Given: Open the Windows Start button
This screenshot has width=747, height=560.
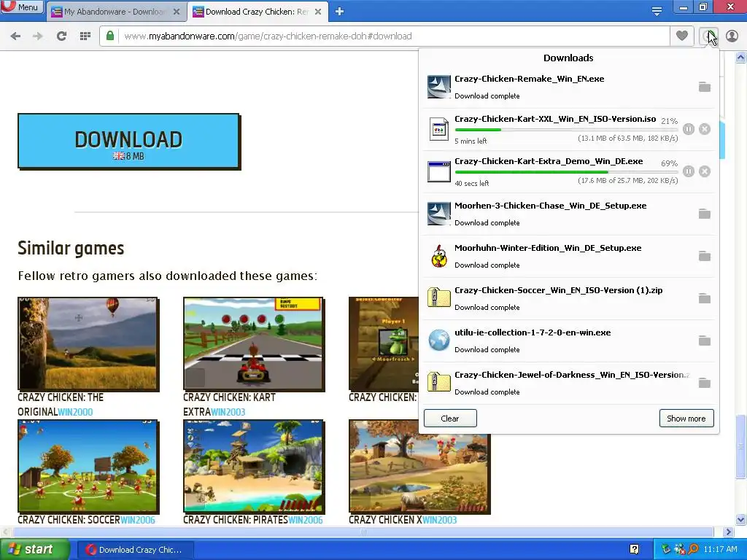Looking at the screenshot, I should [x=34, y=550].
